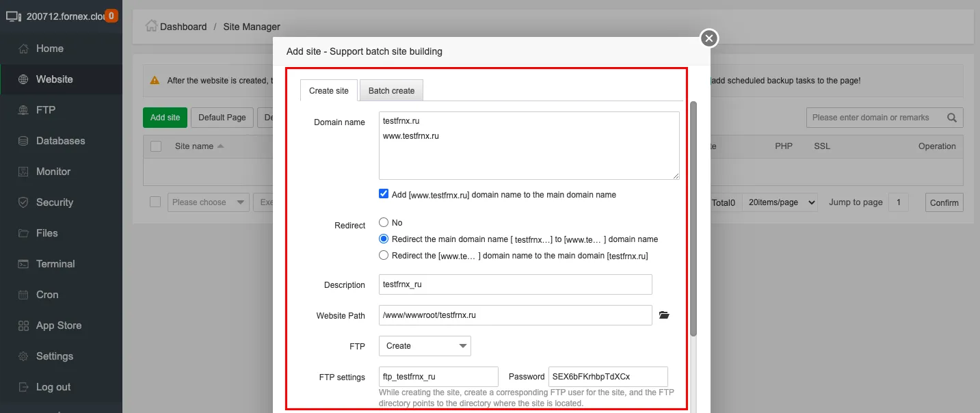980x413 pixels.
Task: Click the Security shield icon
Action: (23, 202)
